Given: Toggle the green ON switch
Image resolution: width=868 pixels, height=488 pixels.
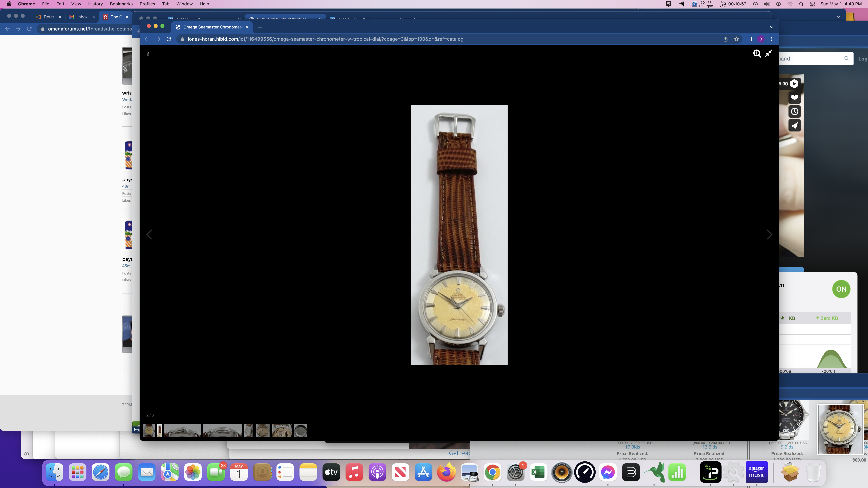Looking at the screenshot, I should [x=841, y=289].
